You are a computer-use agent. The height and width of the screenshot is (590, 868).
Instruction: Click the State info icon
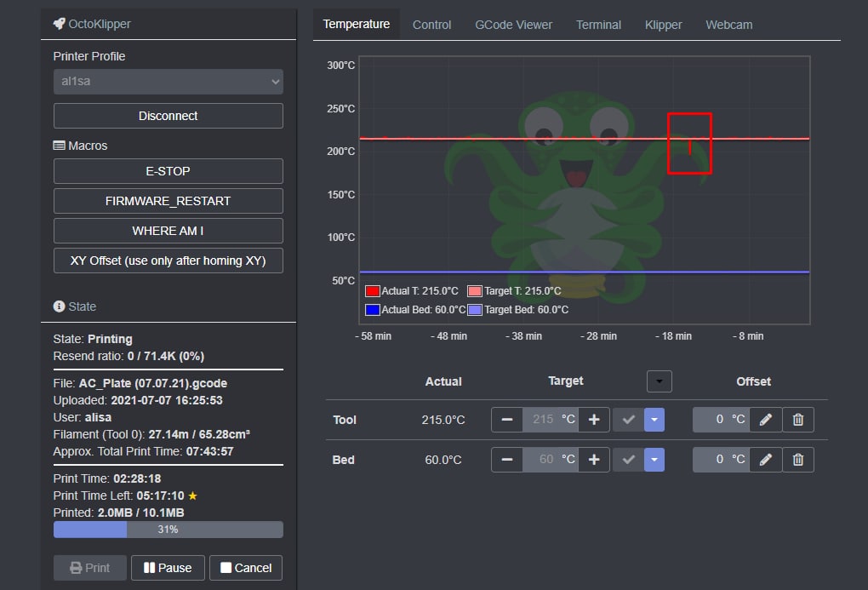[59, 306]
